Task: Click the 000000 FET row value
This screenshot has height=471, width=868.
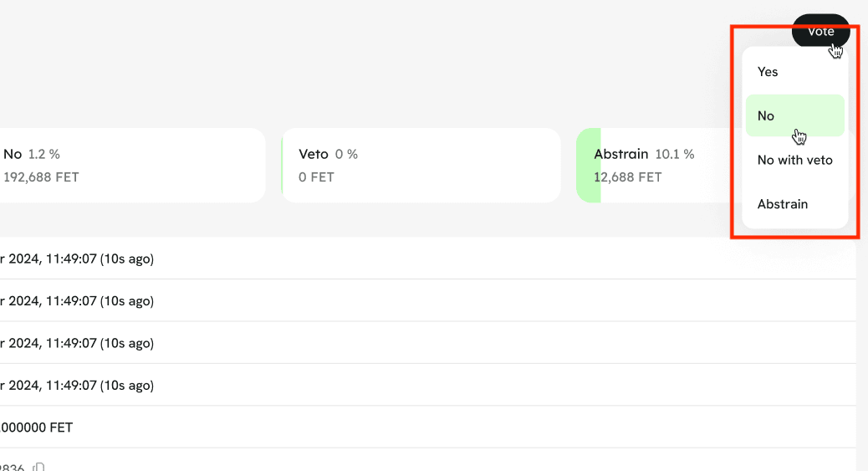Action: pos(37,427)
